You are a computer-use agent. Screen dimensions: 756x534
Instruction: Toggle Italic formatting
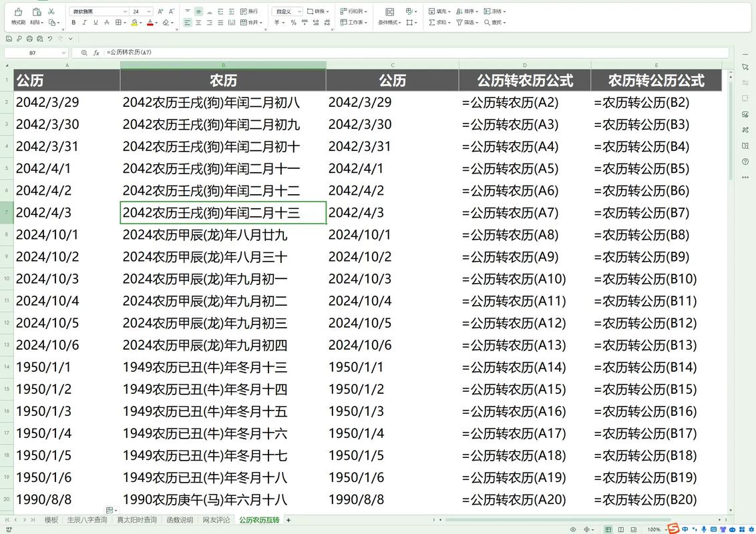[84, 22]
